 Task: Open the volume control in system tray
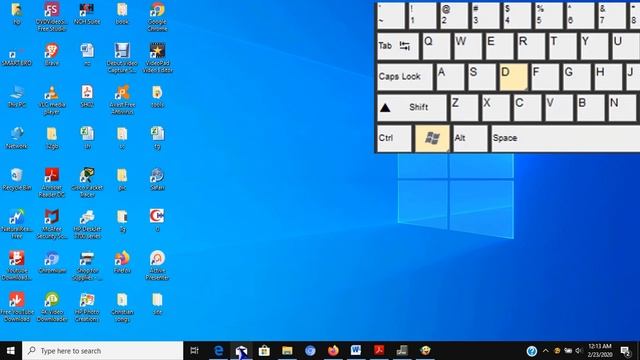(x=578, y=351)
